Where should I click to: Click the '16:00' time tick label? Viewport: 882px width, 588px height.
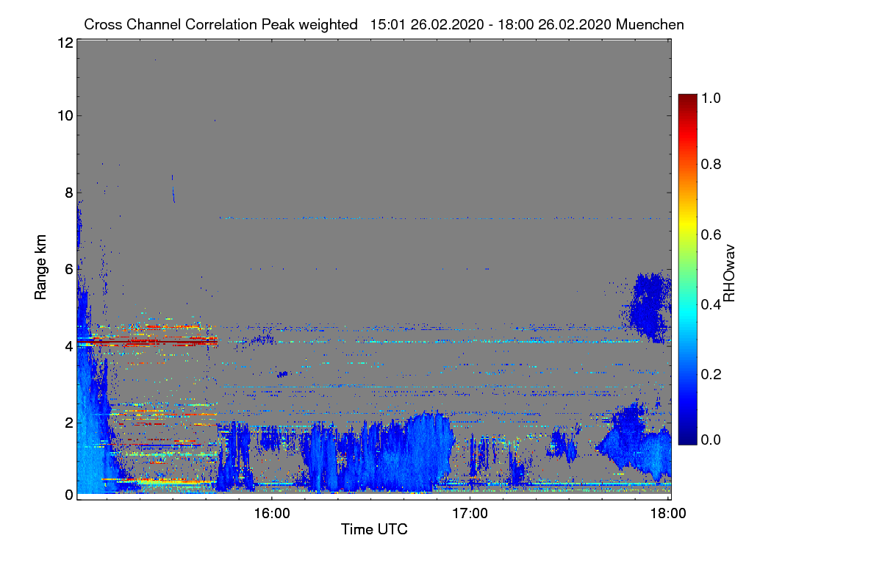click(x=271, y=513)
